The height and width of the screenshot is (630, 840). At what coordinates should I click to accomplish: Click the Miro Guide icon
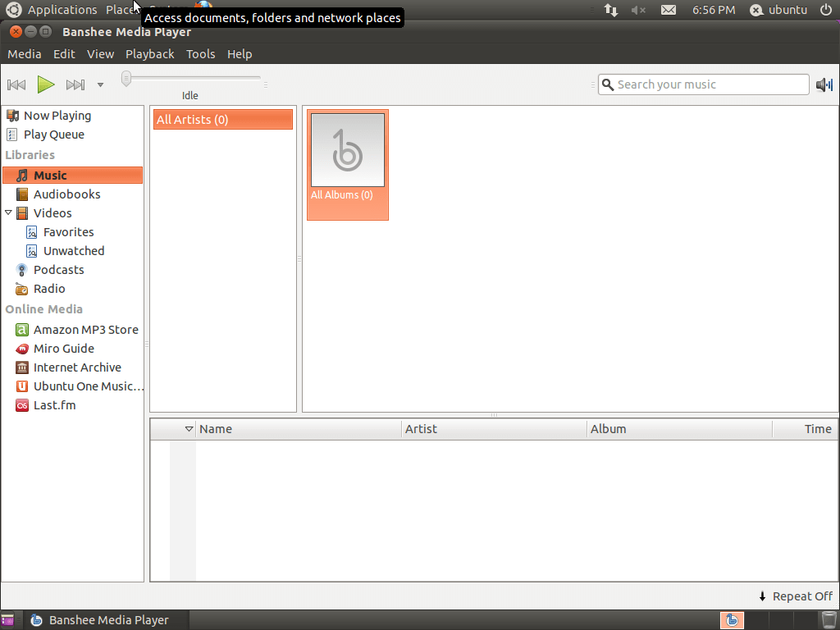click(22, 349)
